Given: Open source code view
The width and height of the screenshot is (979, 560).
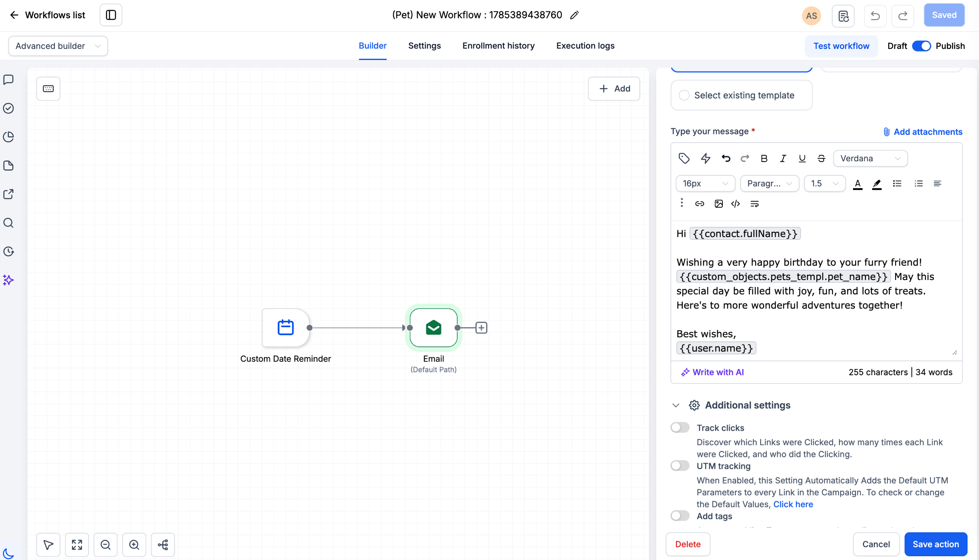Looking at the screenshot, I should [x=736, y=204].
